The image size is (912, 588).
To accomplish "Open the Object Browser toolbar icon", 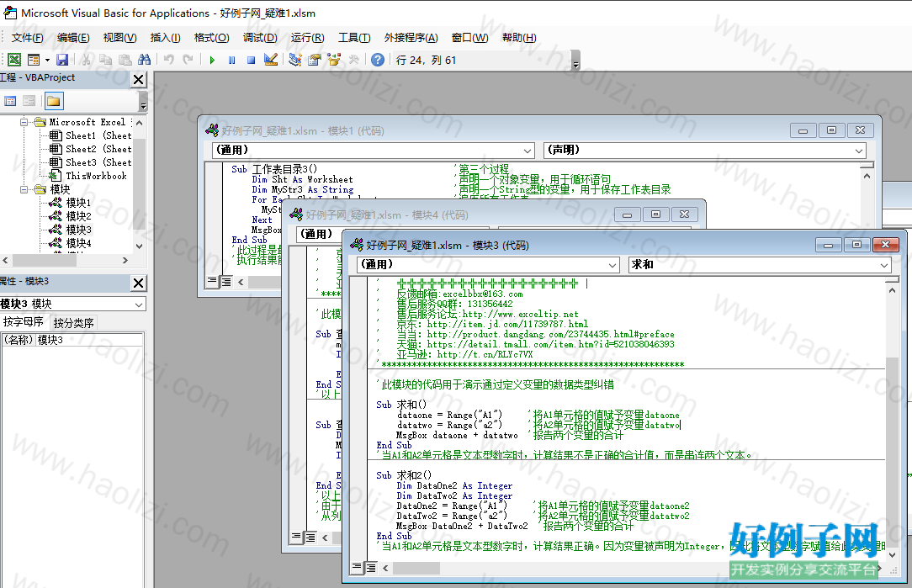I will 334,60.
